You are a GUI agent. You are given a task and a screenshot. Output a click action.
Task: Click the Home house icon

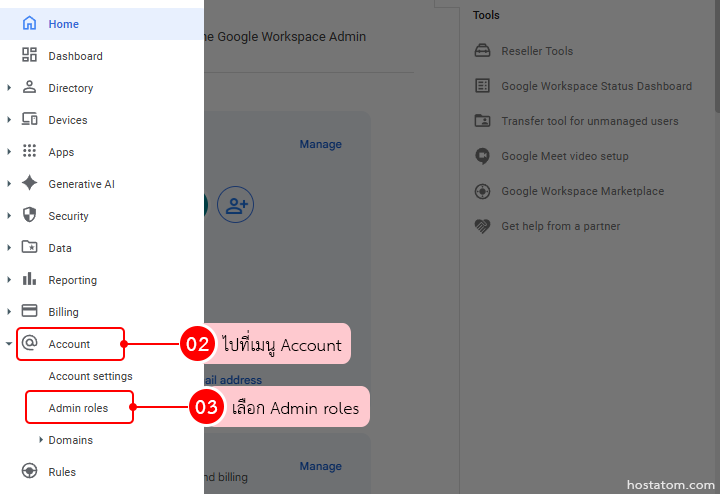pos(29,23)
